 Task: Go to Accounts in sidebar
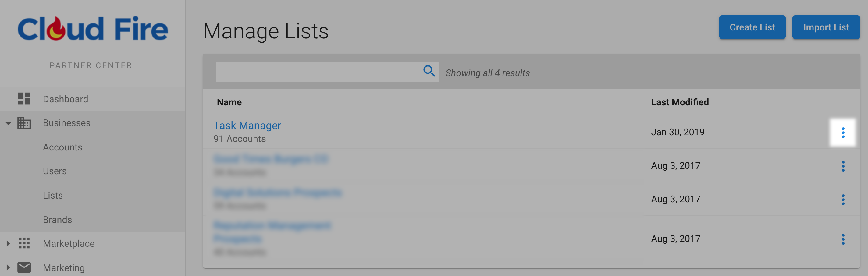pyautogui.click(x=62, y=147)
